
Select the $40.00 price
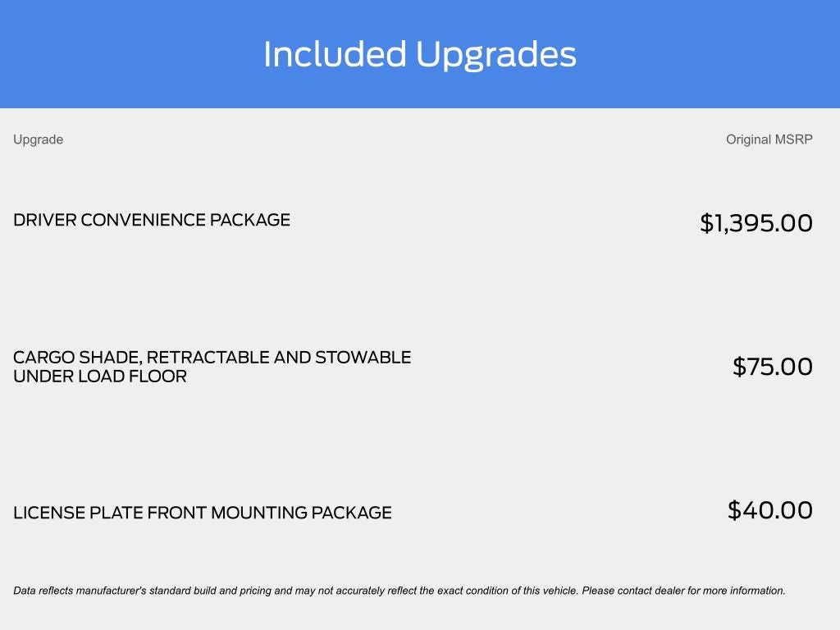tap(769, 510)
